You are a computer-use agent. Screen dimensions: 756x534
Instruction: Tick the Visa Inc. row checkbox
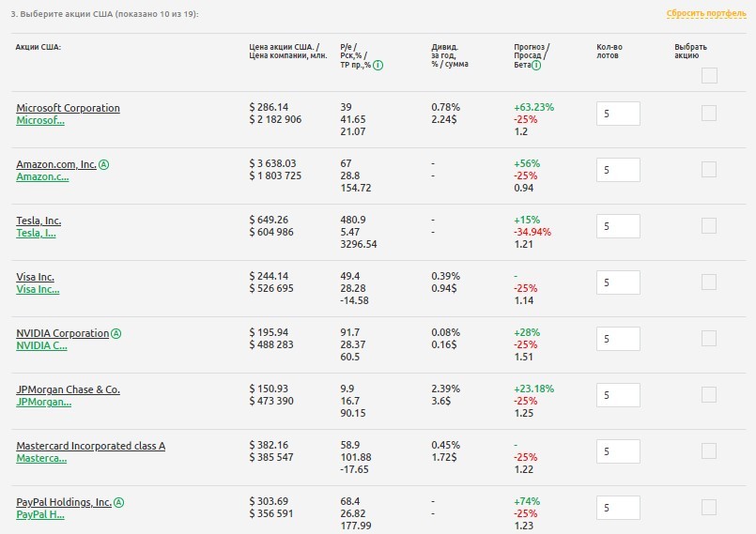click(709, 282)
